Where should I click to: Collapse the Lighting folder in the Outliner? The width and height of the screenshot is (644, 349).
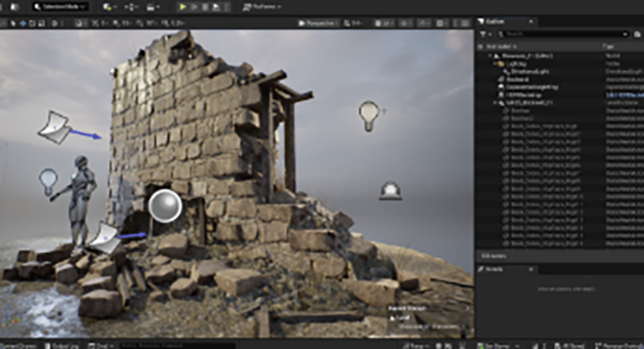pos(495,64)
